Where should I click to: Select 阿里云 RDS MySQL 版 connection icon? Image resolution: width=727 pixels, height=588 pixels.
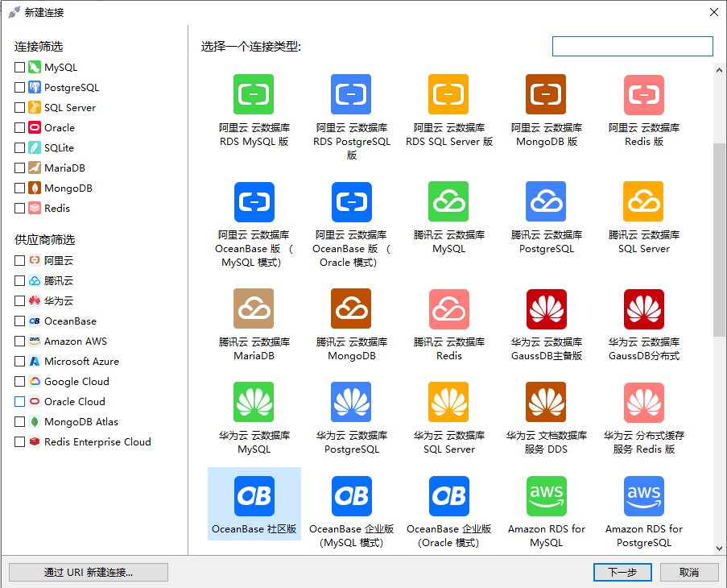click(254, 94)
